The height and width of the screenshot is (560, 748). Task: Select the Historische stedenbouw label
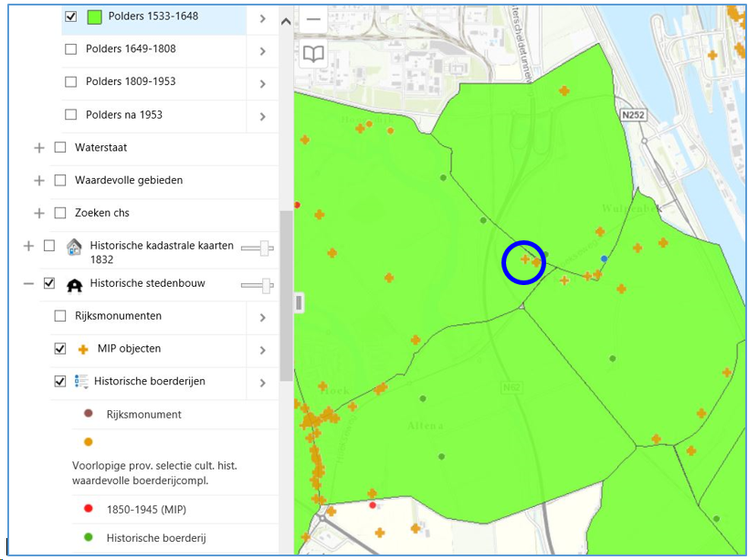[x=147, y=283]
